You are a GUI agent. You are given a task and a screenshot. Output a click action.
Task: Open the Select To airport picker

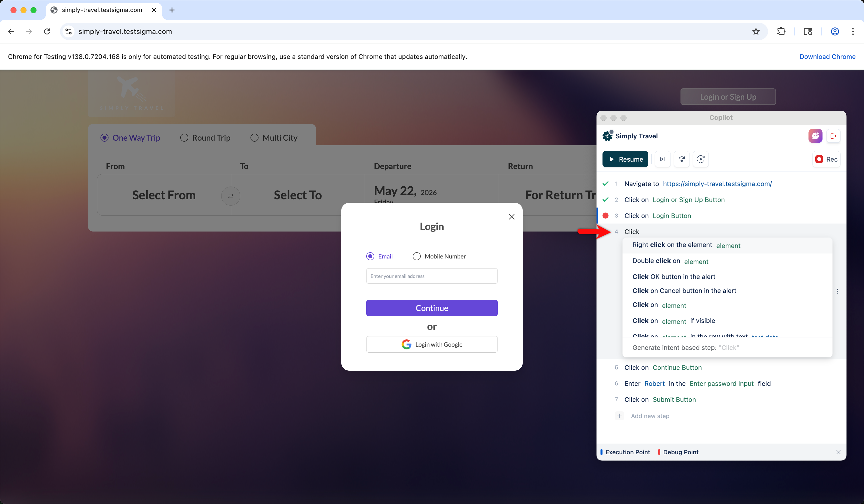click(297, 195)
